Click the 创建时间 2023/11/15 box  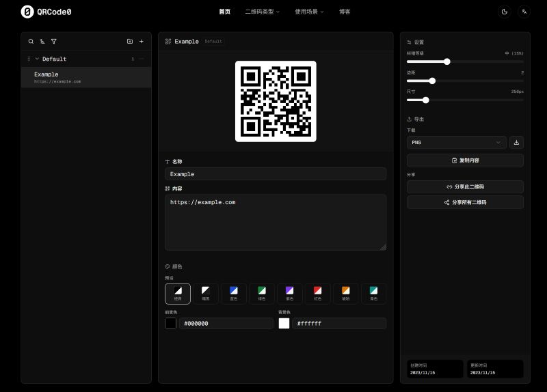pyautogui.click(x=435, y=369)
